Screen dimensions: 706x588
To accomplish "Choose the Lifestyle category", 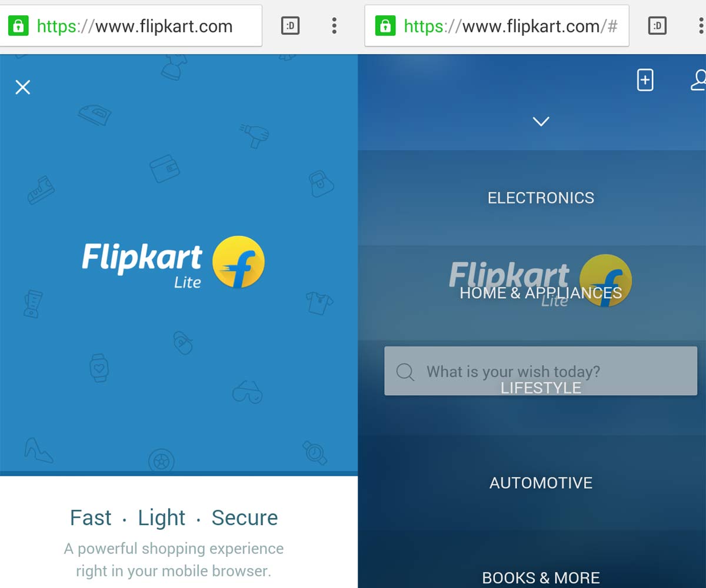I will click(x=541, y=388).
